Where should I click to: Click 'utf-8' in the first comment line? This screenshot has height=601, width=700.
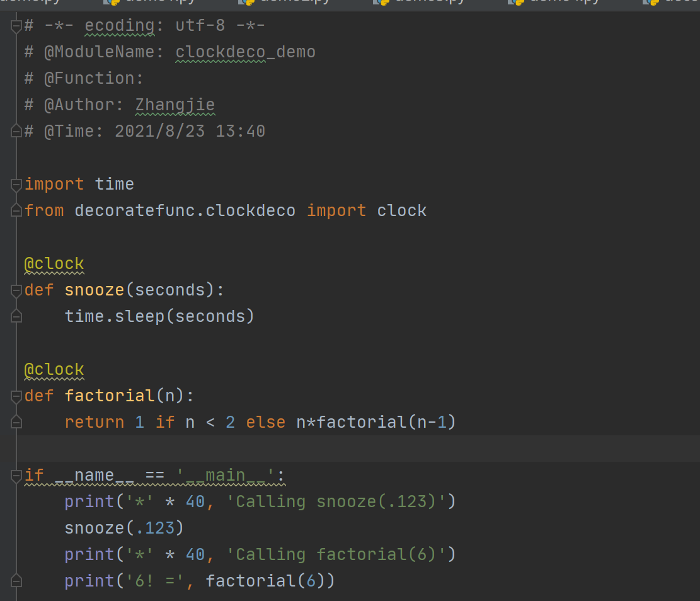(x=200, y=26)
